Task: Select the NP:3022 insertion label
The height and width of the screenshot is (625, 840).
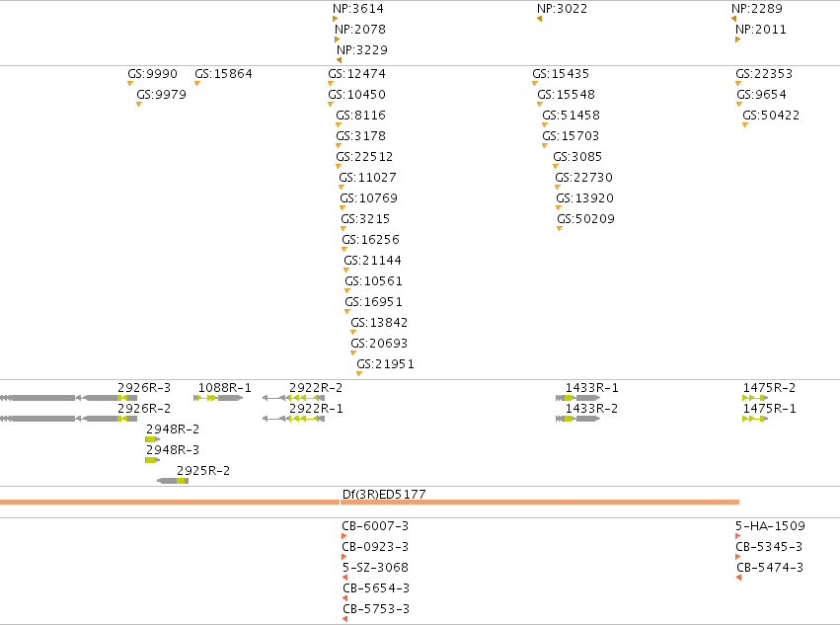Action: point(562,9)
